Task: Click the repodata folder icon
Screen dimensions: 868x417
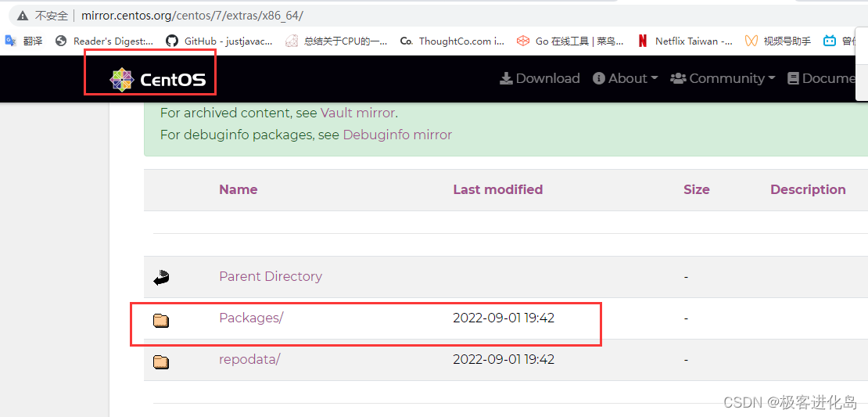Action: [x=161, y=361]
